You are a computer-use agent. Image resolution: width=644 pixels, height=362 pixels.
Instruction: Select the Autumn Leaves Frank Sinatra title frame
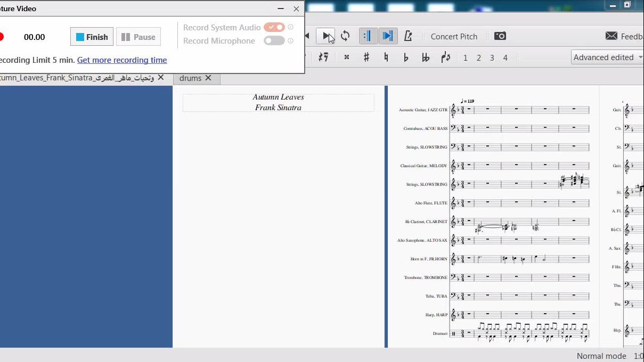(x=278, y=102)
